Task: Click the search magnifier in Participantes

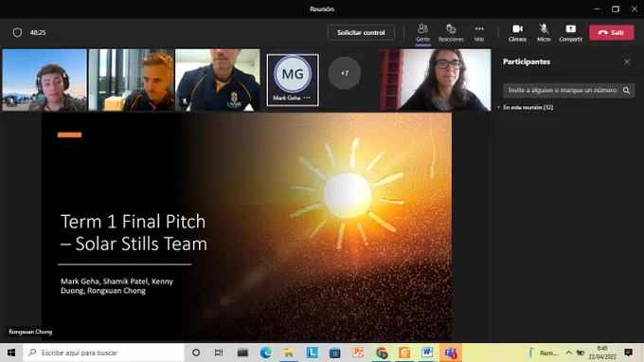Action: tap(626, 90)
